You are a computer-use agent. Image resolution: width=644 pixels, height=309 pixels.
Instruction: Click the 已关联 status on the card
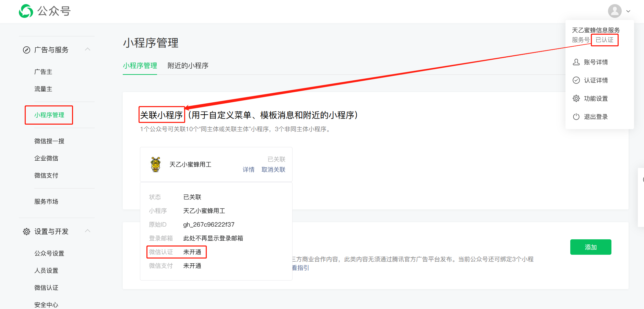coord(276,159)
